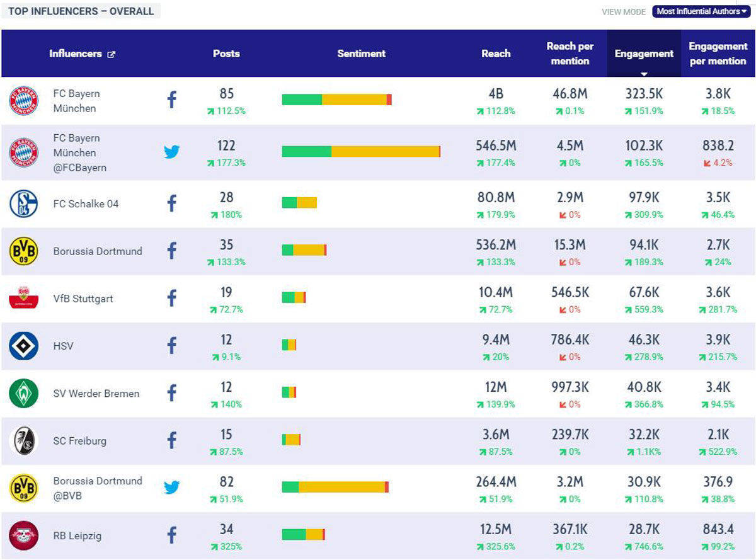The height and width of the screenshot is (560, 756).
Task: Click the 843.4 engagement per mention value
Action: pyautogui.click(x=718, y=529)
